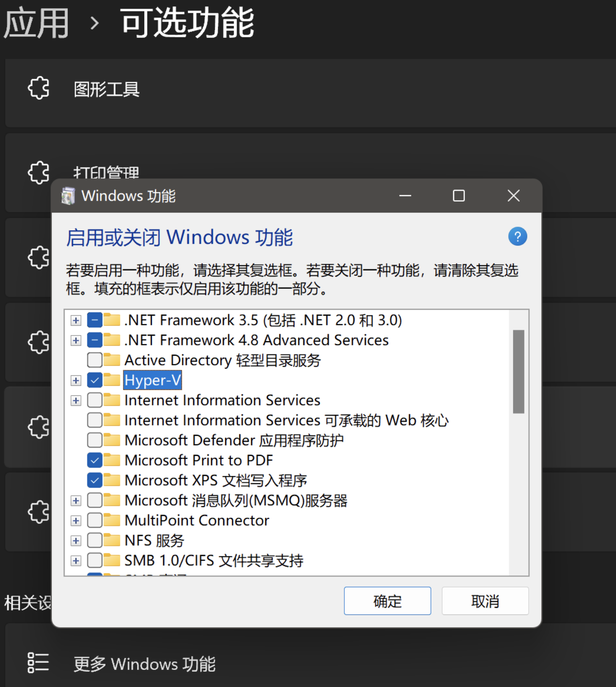Expand the MultiPoint Connector node
The image size is (616, 687).
tap(76, 520)
